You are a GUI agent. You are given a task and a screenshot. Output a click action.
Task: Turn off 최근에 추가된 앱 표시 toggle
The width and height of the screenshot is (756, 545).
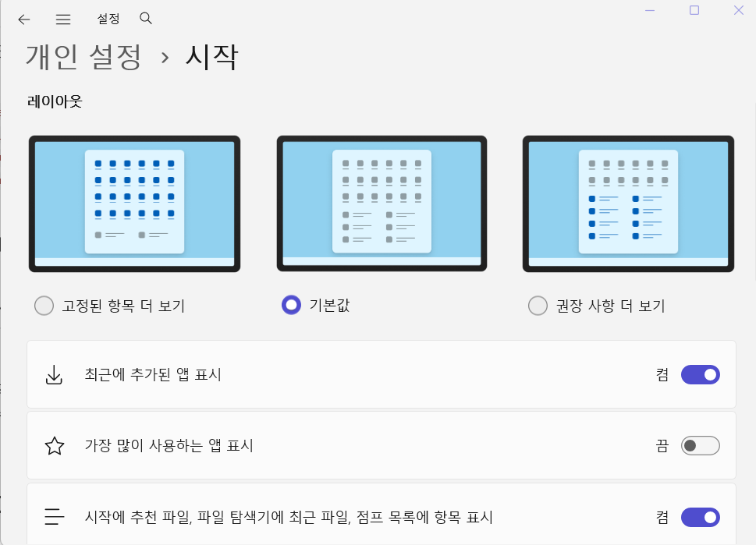[x=700, y=375]
